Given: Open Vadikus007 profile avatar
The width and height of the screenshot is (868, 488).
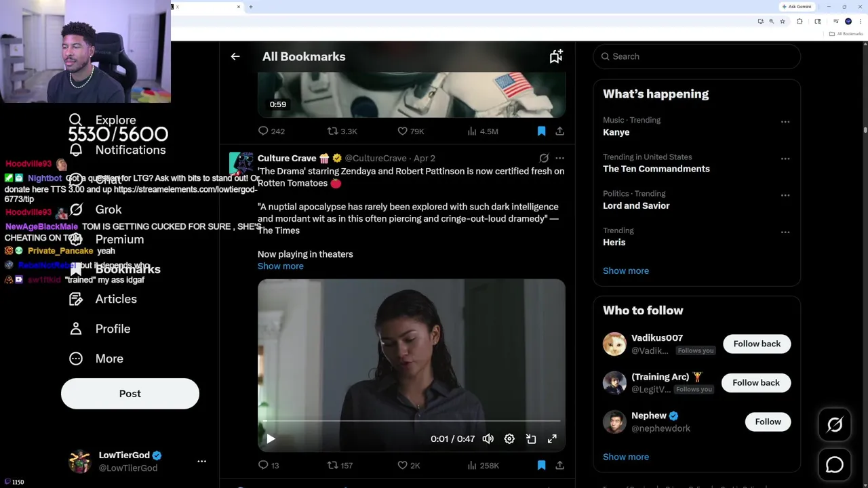Looking at the screenshot, I should (614, 344).
